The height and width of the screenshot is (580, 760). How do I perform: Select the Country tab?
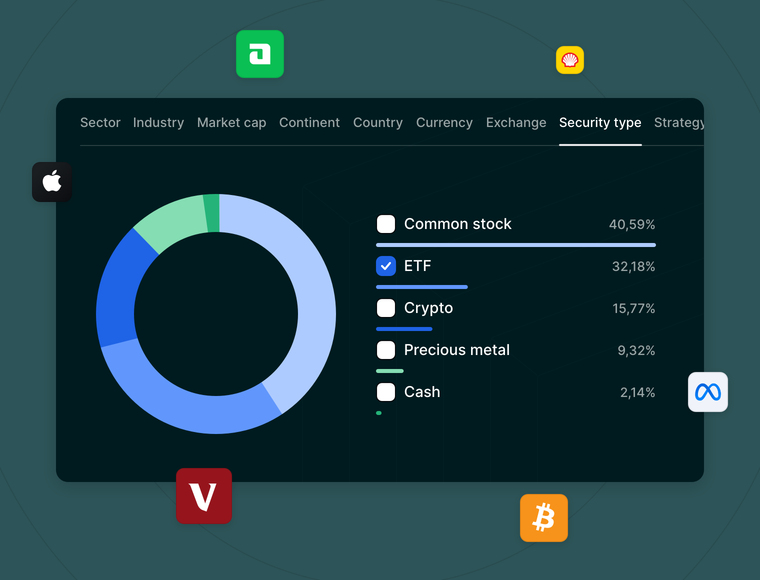pos(378,123)
